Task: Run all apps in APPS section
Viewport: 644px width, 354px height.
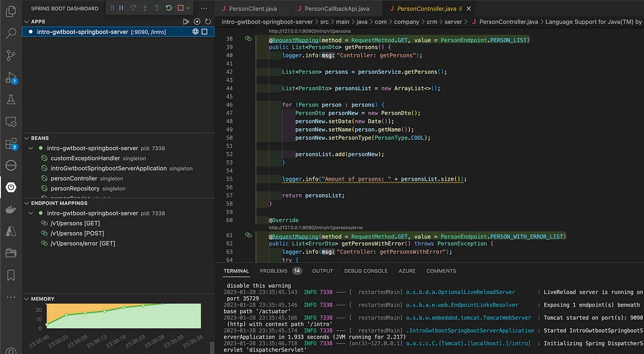Action: pos(186,21)
